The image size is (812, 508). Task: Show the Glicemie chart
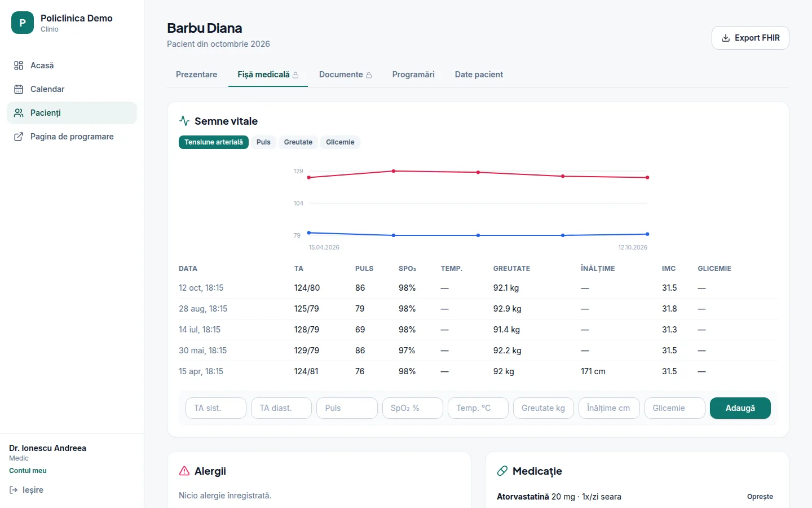[340, 142]
